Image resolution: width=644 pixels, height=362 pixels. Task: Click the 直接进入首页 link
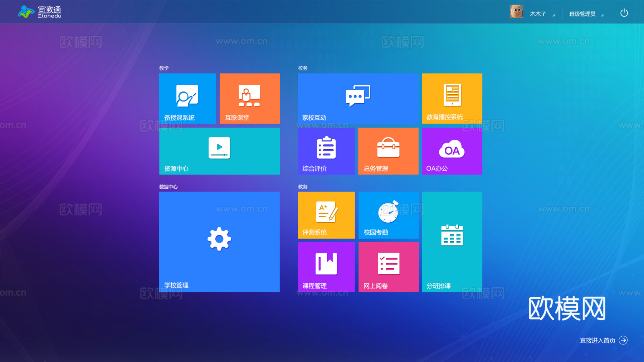click(x=597, y=341)
